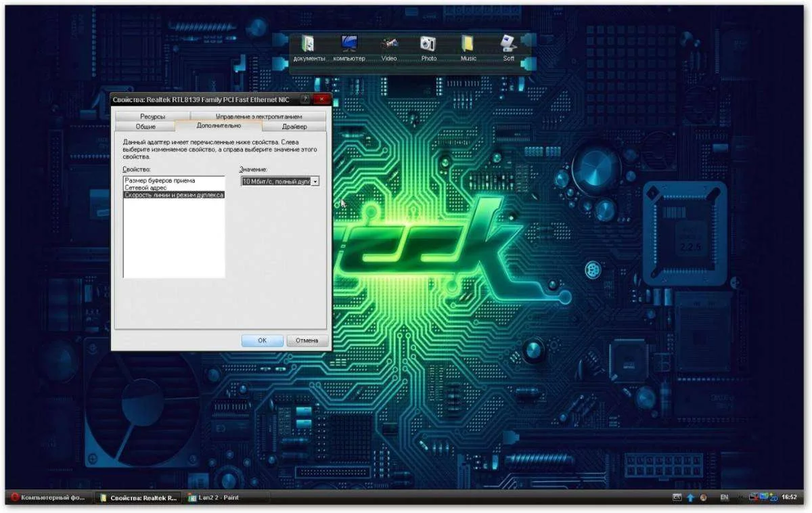Click the 16:52 clock in tray
Screen dimensions: 812x513
[789, 497]
